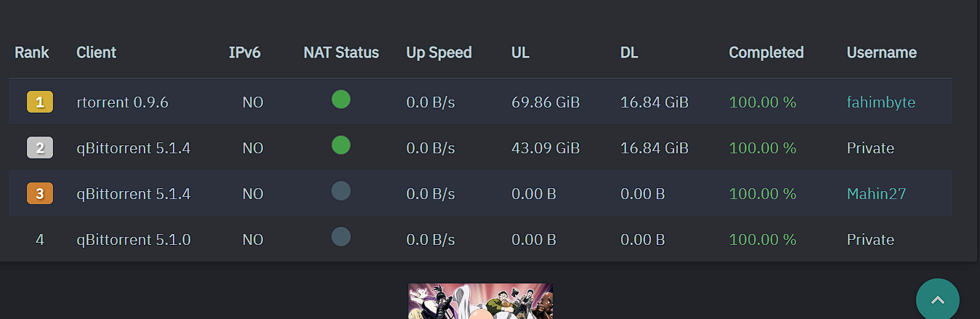Click the gold rank 1 badge
The image size is (980, 319).
[40, 102]
